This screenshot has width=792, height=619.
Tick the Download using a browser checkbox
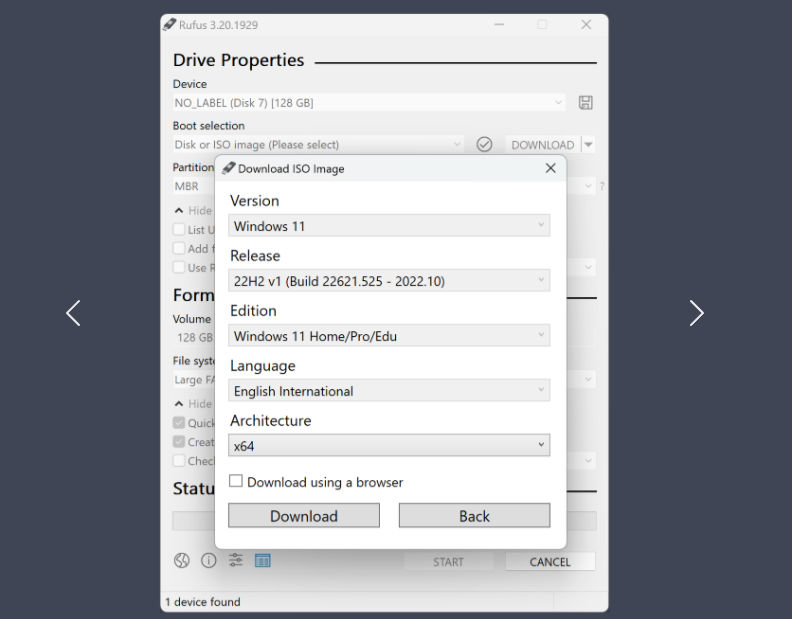point(236,481)
